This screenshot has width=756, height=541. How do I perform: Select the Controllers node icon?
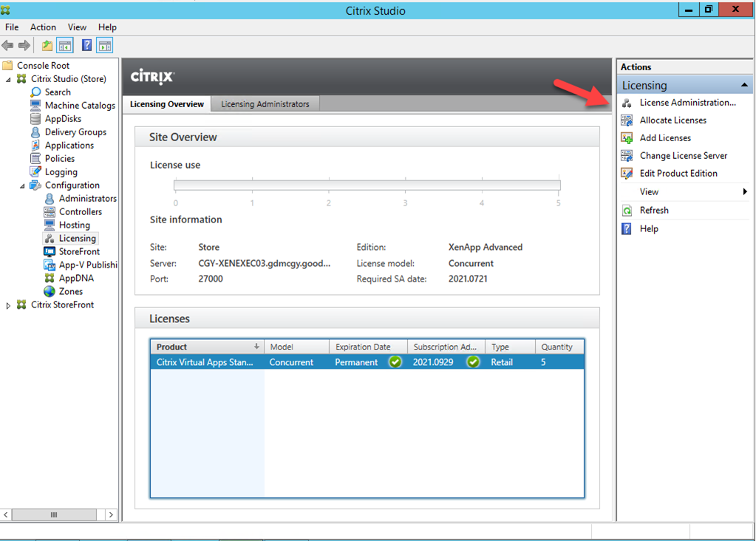tap(50, 211)
